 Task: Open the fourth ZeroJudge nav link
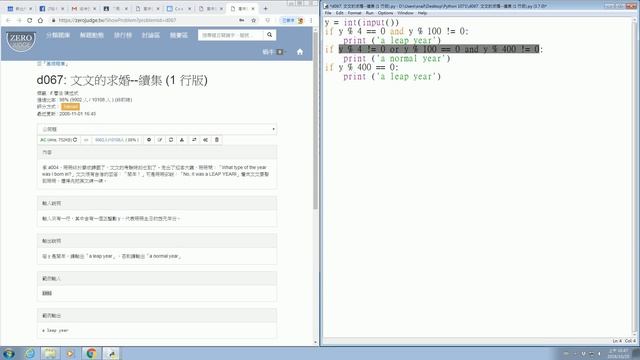[151, 35]
